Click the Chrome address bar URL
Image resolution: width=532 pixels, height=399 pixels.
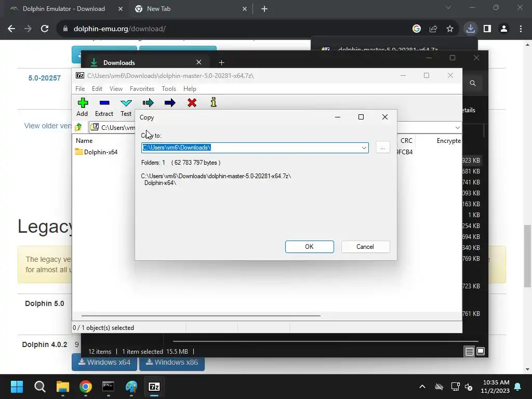click(119, 29)
